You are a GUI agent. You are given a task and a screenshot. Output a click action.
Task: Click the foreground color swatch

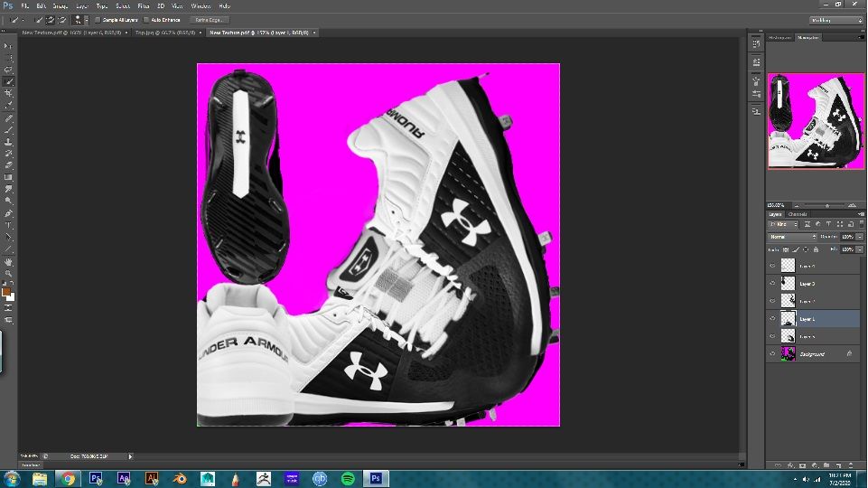5,292
